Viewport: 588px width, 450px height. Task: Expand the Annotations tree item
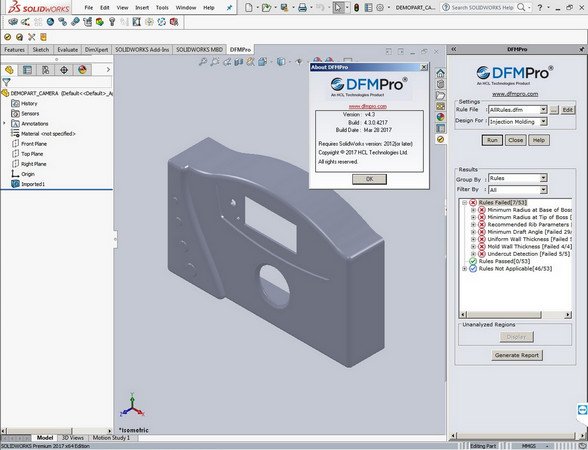click(x=4, y=123)
